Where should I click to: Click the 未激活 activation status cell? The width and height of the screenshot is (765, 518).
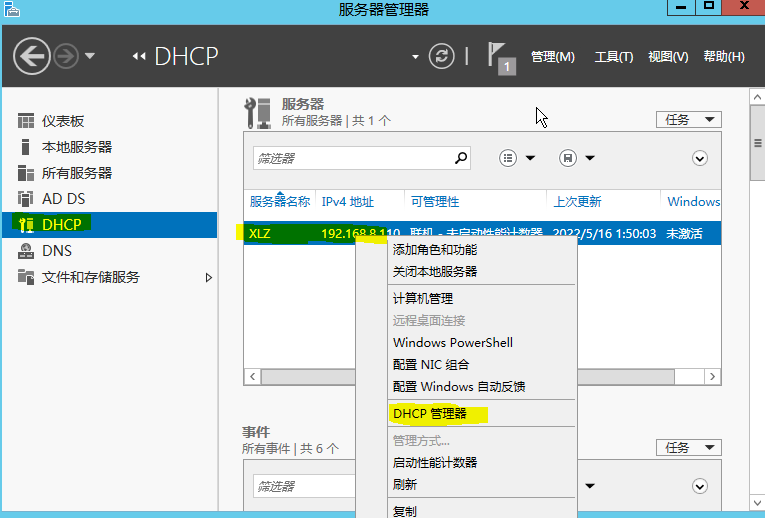point(684,234)
